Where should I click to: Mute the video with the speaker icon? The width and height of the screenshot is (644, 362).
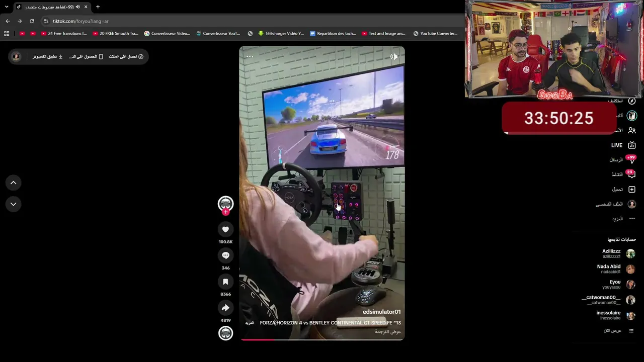pos(394,57)
